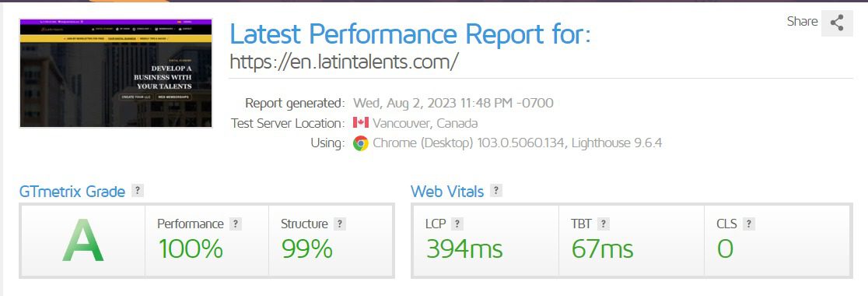The height and width of the screenshot is (296, 868).
Task: Click the 394ms LCP value
Action: (464, 248)
